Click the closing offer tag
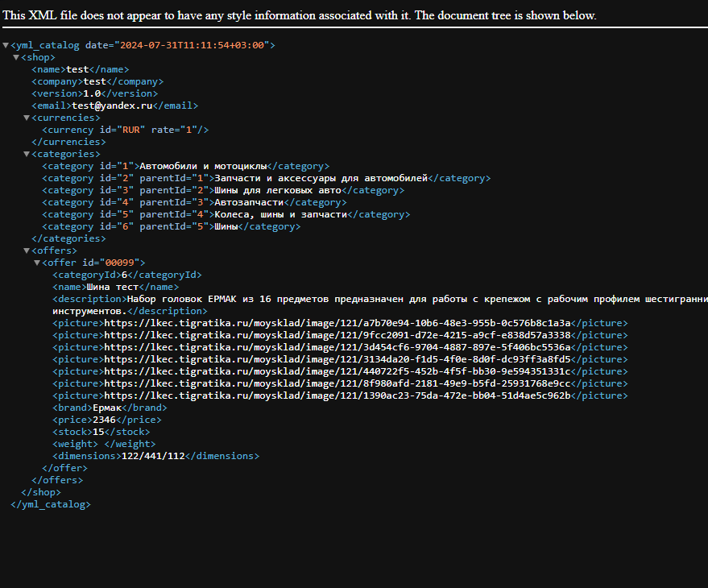 tap(64, 468)
